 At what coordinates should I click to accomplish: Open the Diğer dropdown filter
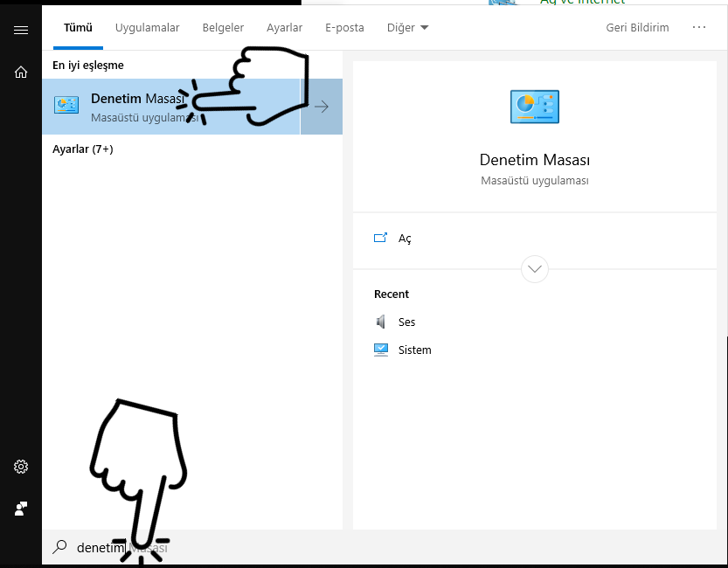(407, 28)
